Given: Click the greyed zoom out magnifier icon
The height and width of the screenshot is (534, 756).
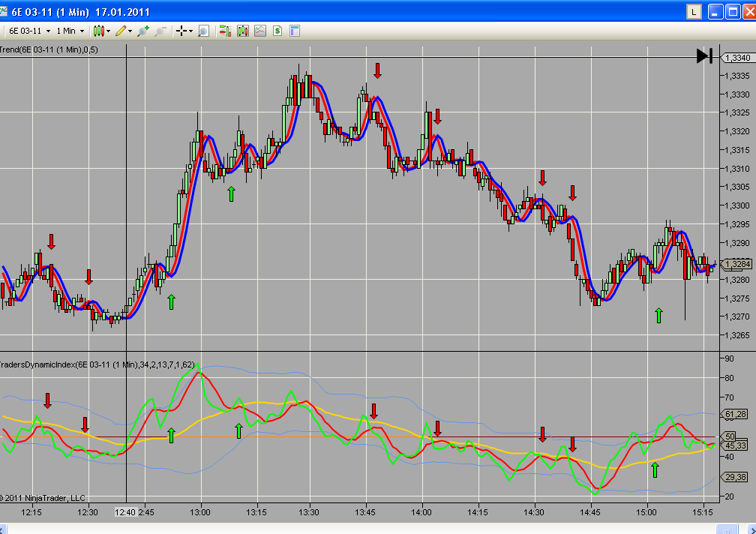Looking at the screenshot, I should (160, 31).
